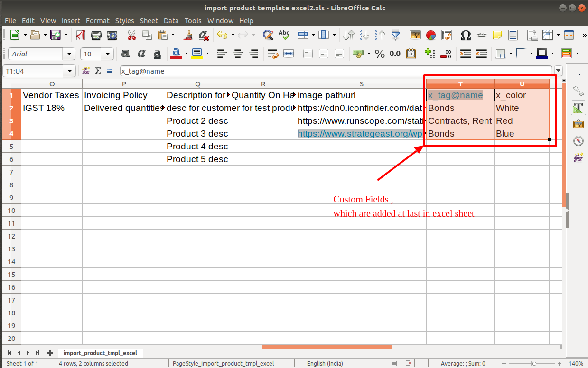This screenshot has width=588, height=368.
Task: Toggle the AutoFilter funnel icon
Action: (x=395, y=35)
